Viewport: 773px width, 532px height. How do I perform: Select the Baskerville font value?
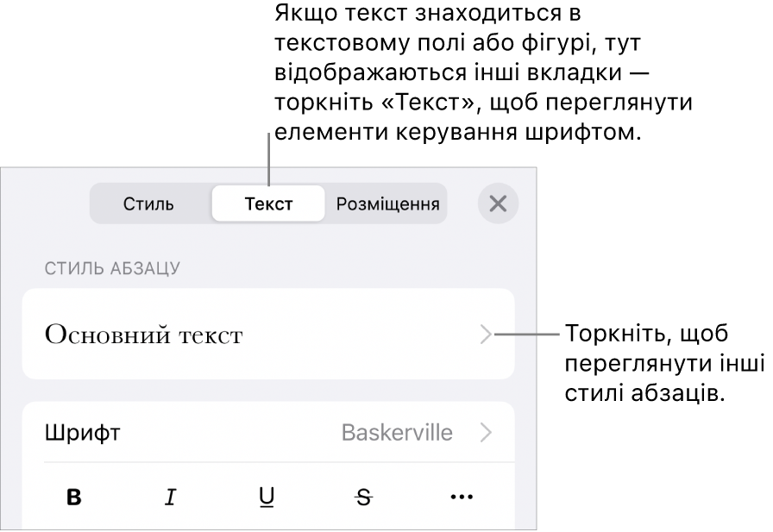(x=397, y=433)
